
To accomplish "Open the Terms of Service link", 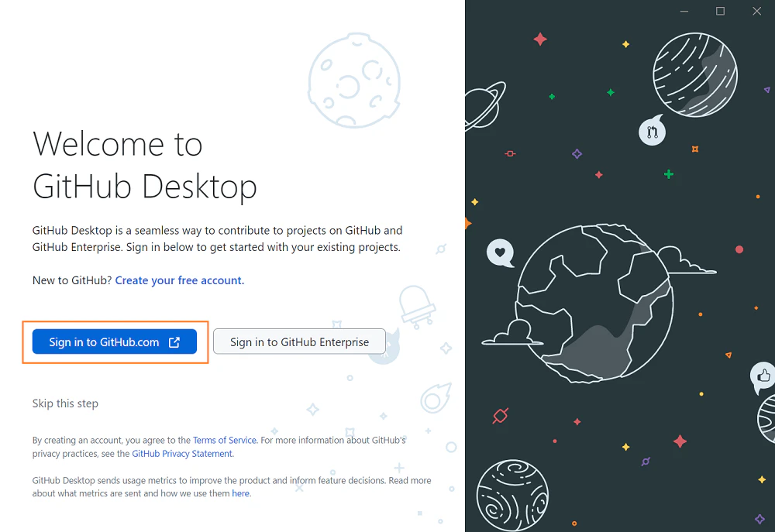I will (x=225, y=440).
